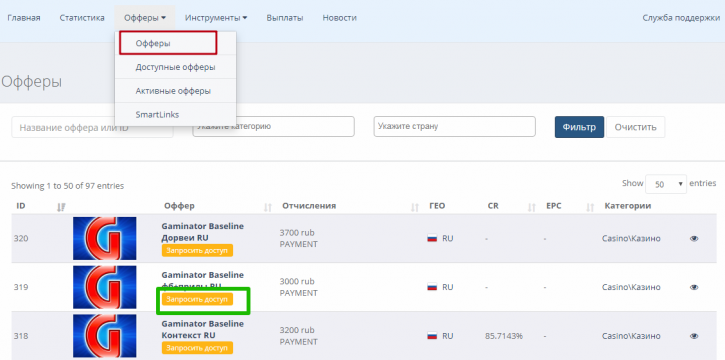Select Активные офферы menu item

175,91
